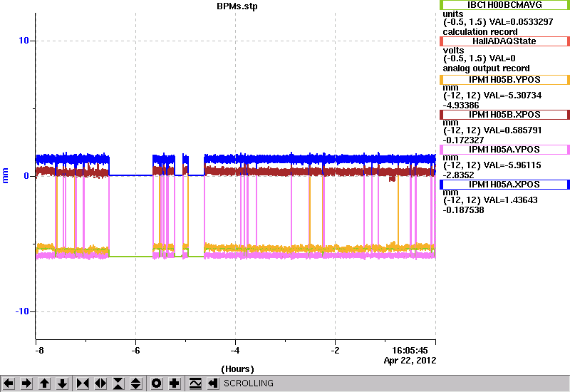Click the x-axis label -4
The width and height of the screenshot is (570, 392).
coord(235,351)
